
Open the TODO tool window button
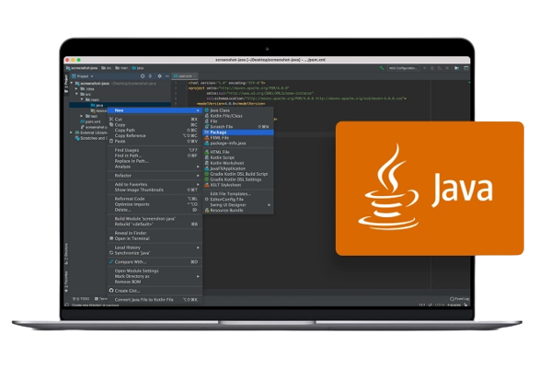[x=81, y=299]
